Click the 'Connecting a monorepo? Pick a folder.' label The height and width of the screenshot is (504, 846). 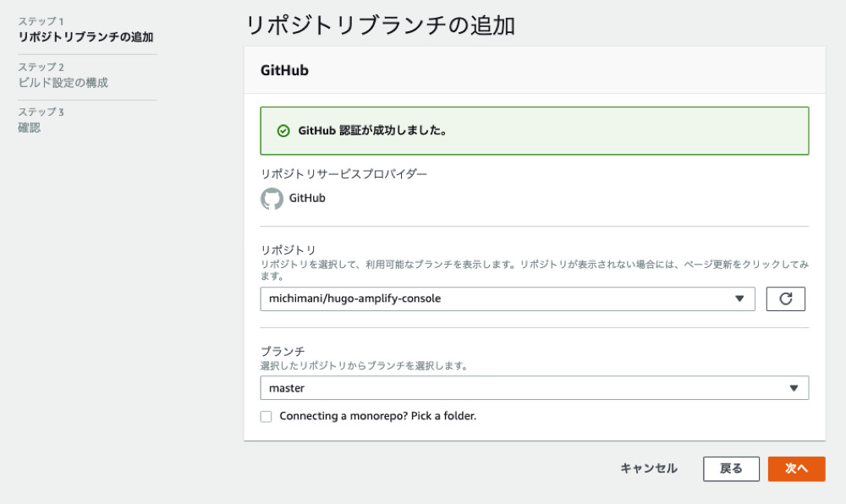click(377, 416)
